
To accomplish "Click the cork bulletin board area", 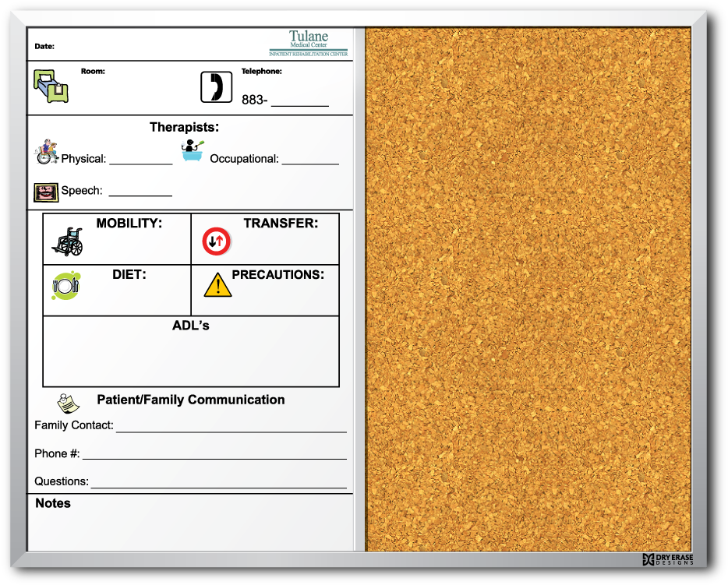I will tap(528, 289).
